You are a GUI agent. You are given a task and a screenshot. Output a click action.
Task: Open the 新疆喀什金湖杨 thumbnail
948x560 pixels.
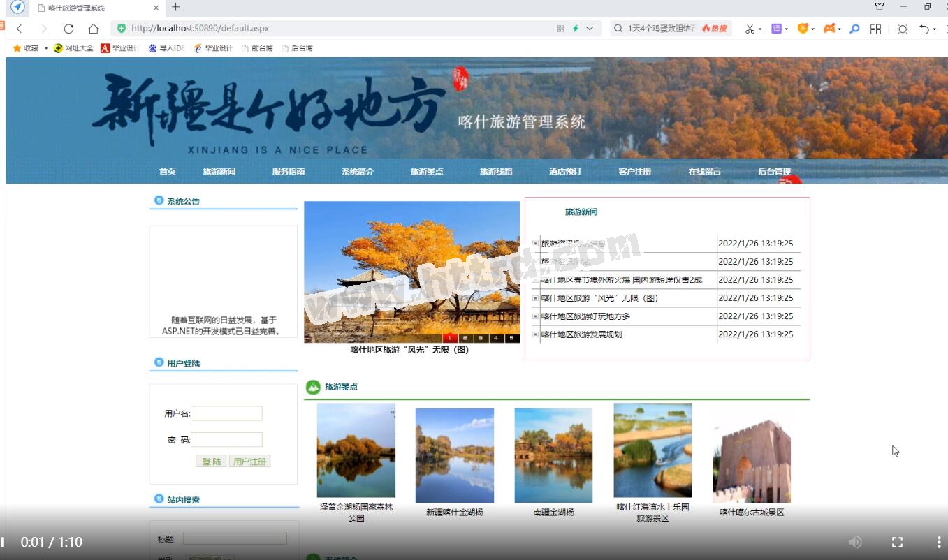(455, 455)
